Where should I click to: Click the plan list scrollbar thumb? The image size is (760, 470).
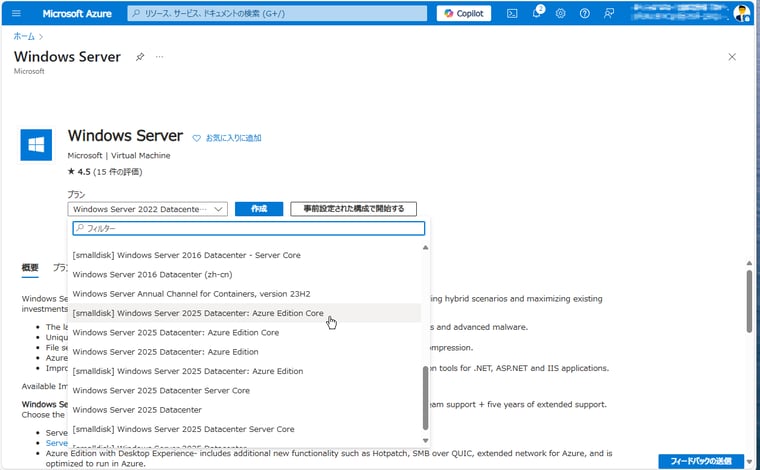(426, 398)
